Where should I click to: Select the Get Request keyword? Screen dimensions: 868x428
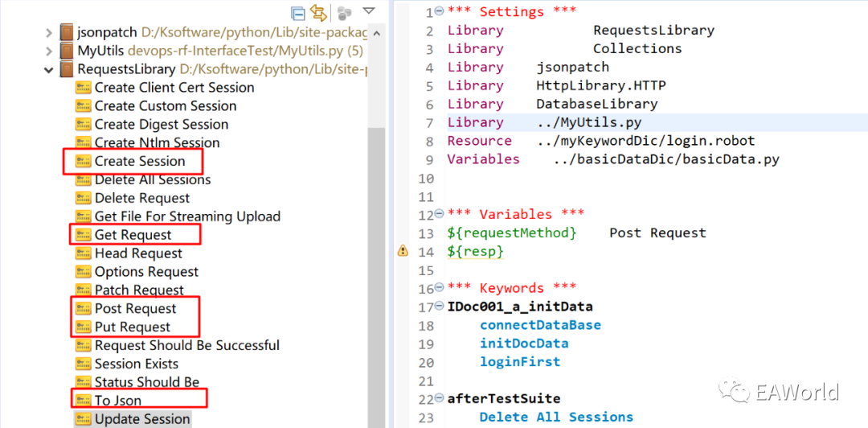click(133, 235)
